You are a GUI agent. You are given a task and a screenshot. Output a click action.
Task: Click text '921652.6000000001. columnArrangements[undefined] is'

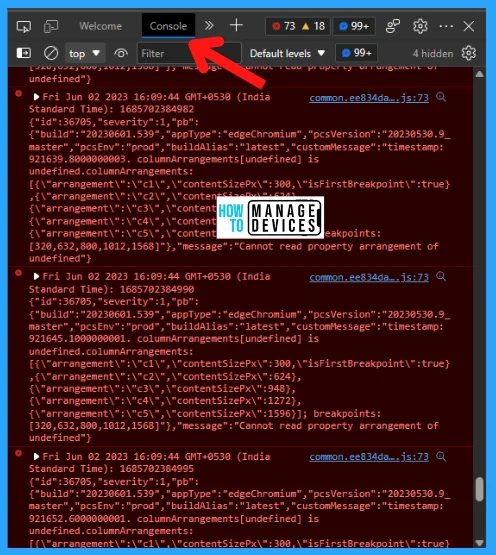point(174,519)
